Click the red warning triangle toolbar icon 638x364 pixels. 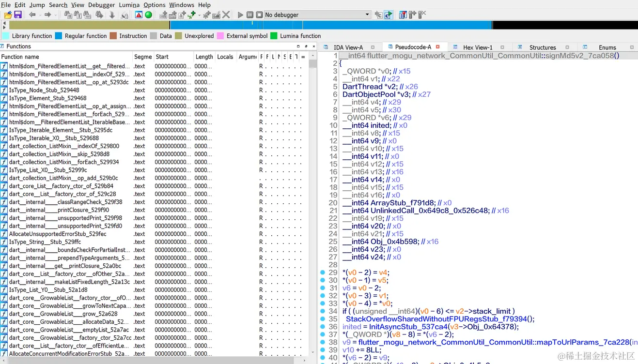139,15
